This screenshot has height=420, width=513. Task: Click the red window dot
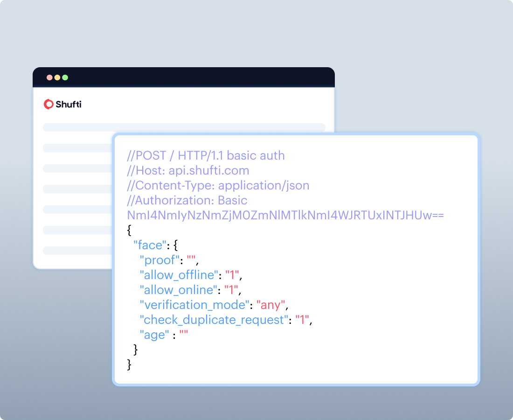click(x=49, y=77)
